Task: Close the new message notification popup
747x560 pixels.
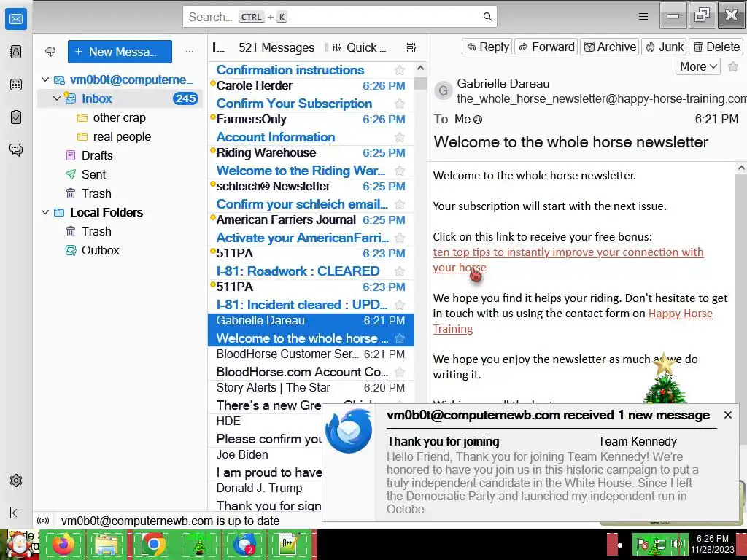Action: 728,415
